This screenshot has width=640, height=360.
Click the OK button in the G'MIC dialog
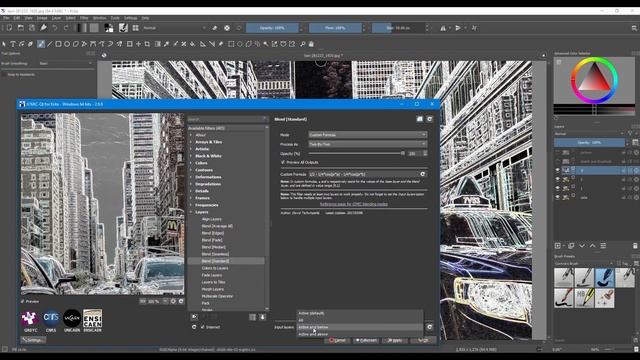point(423,340)
